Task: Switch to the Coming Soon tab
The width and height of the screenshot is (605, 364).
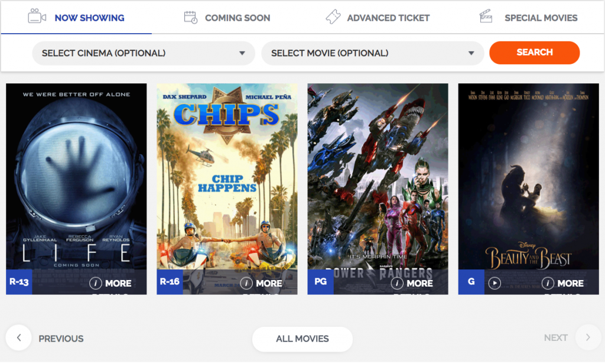Action: point(227,18)
